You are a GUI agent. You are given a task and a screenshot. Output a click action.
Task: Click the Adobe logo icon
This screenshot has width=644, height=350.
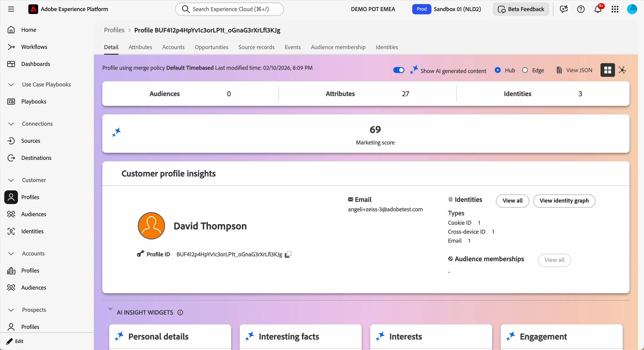coord(33,9)
